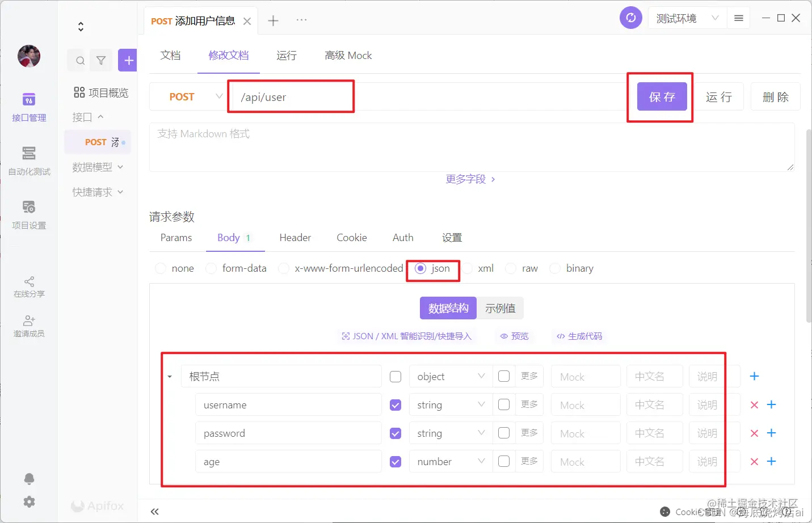Open the root node object type dropdown
The width and height of the screenshot is (812, 523).
pos(450,376)
